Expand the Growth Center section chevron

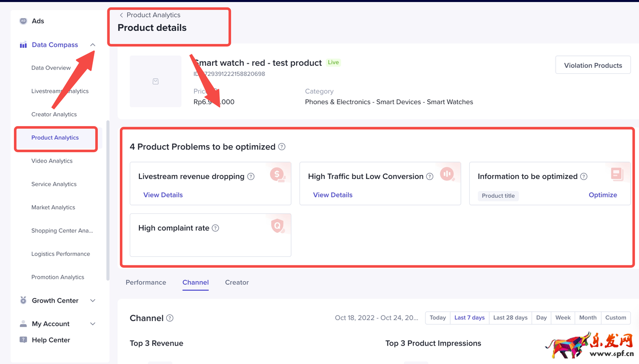click(93, 301)
